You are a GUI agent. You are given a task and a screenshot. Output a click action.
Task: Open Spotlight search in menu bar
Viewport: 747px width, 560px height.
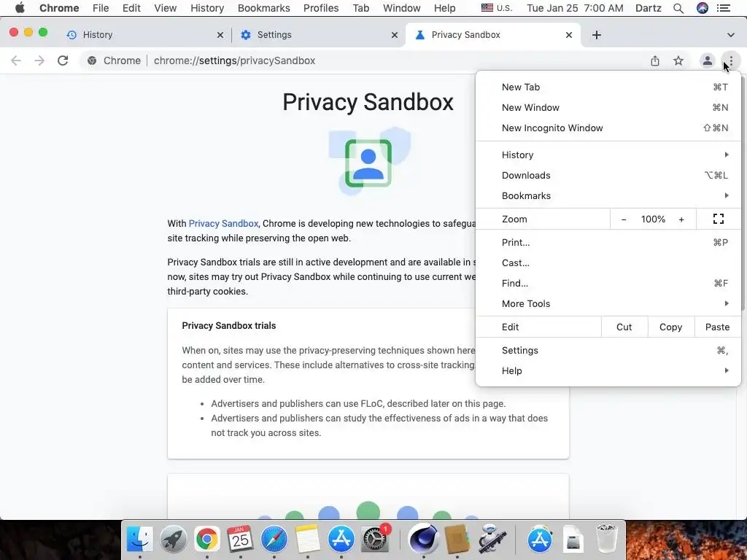(678, 8)
